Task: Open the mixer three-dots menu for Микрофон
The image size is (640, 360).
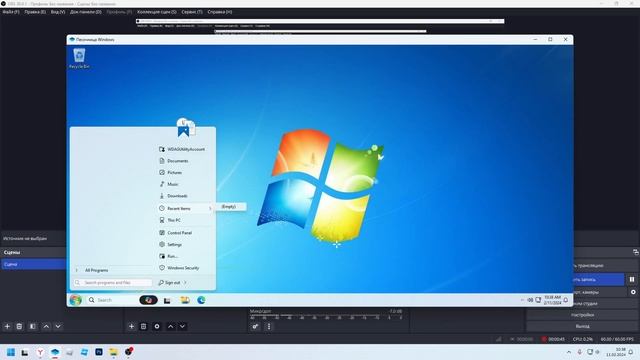Action: coord(269,327)
